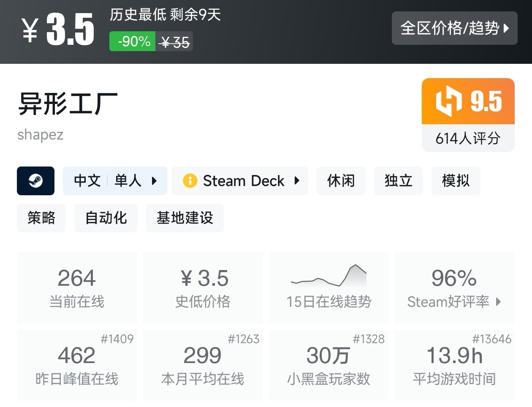The height and width of the screenshot is (407, 532).
Task: Tap the subtitle shapez
Action: point(41,135)
